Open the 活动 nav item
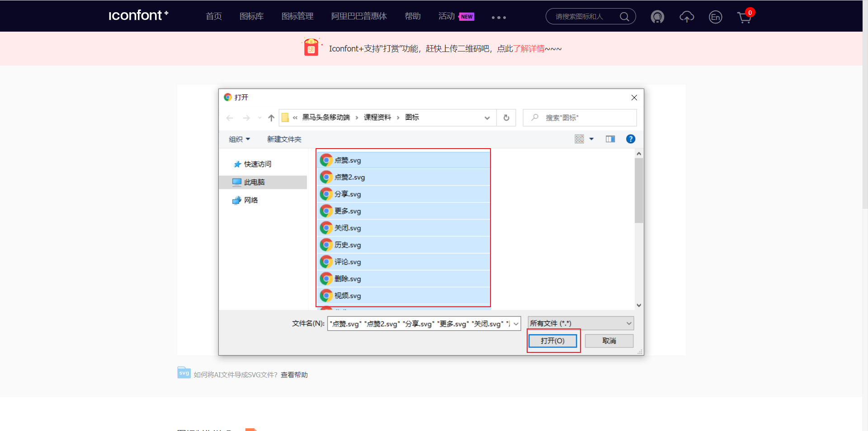Viewport: 868px width, 431px height. coord(447,16)
